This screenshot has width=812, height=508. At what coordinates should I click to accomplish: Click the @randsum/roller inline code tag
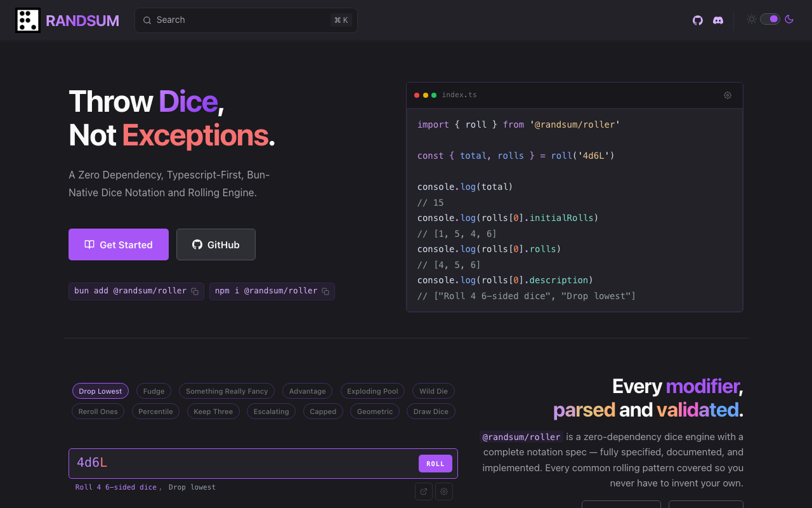(521, 437)
